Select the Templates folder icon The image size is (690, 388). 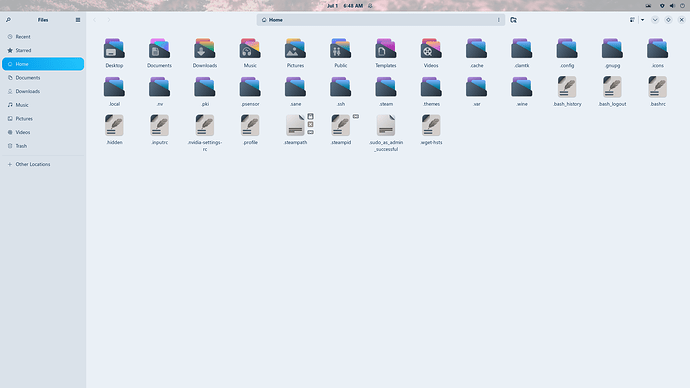coord(386,48)
